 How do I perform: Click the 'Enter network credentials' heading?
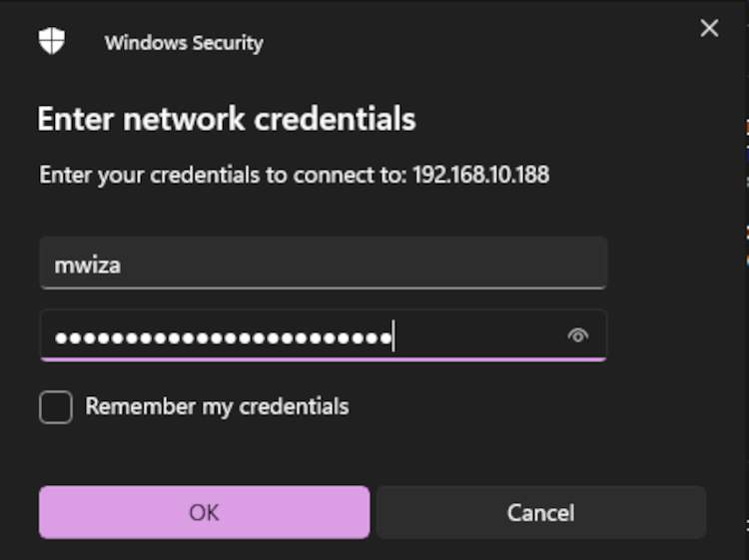click(227, 119)
